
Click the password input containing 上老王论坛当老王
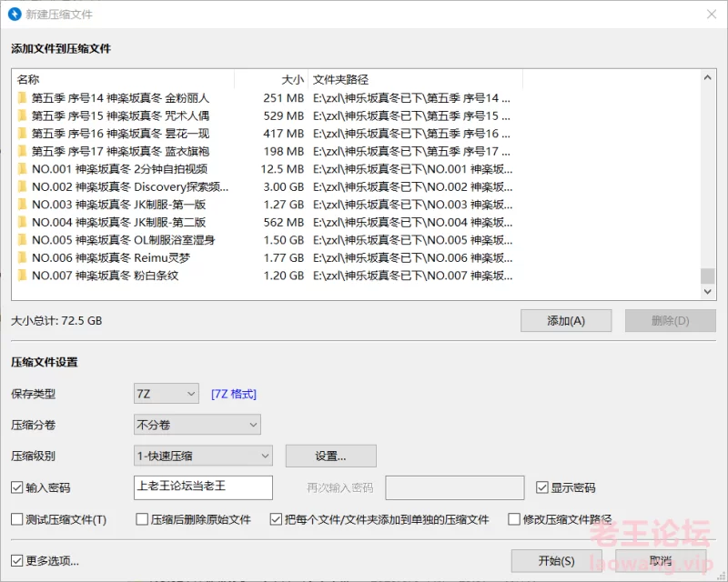click(202, 487)
